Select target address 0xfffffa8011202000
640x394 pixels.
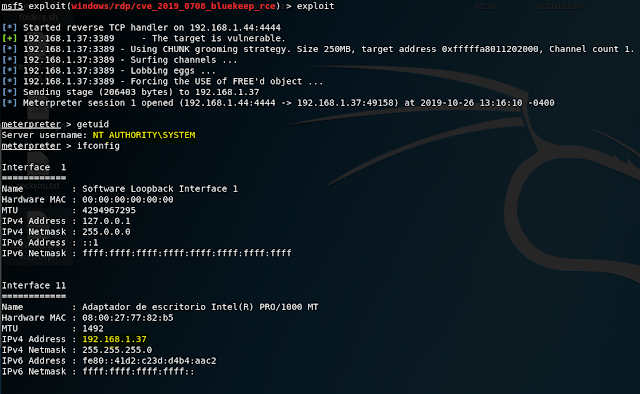pos(490,49)
